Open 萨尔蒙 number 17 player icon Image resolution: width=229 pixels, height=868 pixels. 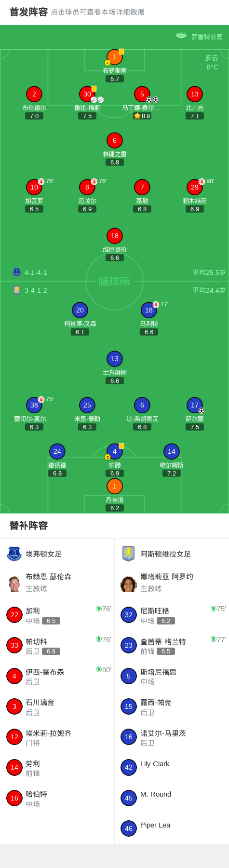tap(195, 405)
